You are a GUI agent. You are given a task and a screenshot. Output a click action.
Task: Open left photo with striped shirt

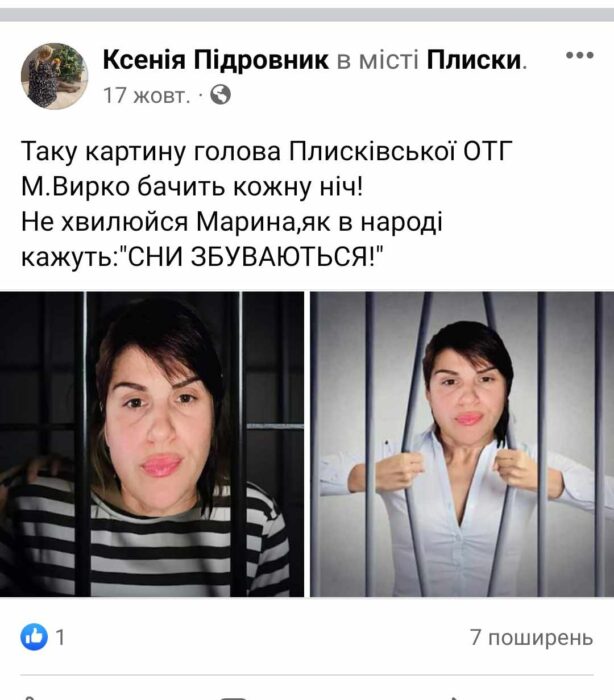click(152, 444)
